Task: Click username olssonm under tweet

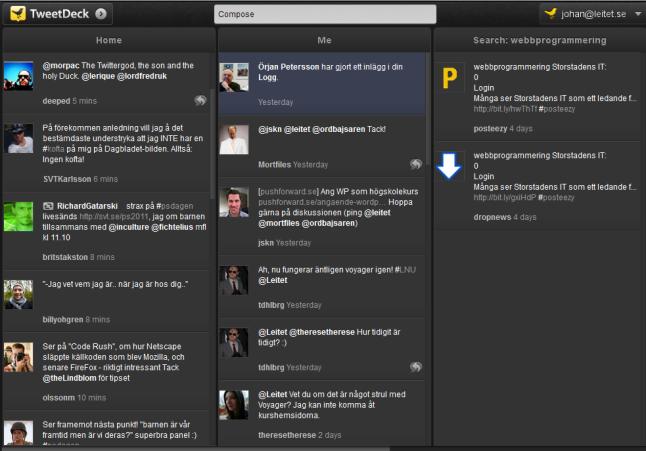Action: click(x=59, y=398)
